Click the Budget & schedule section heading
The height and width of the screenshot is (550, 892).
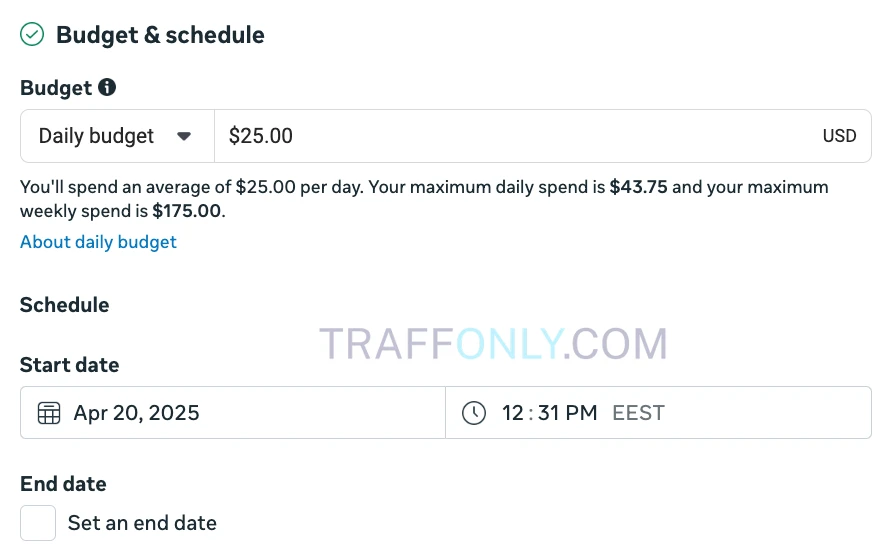pyautogui.click(x=160, y=35)
